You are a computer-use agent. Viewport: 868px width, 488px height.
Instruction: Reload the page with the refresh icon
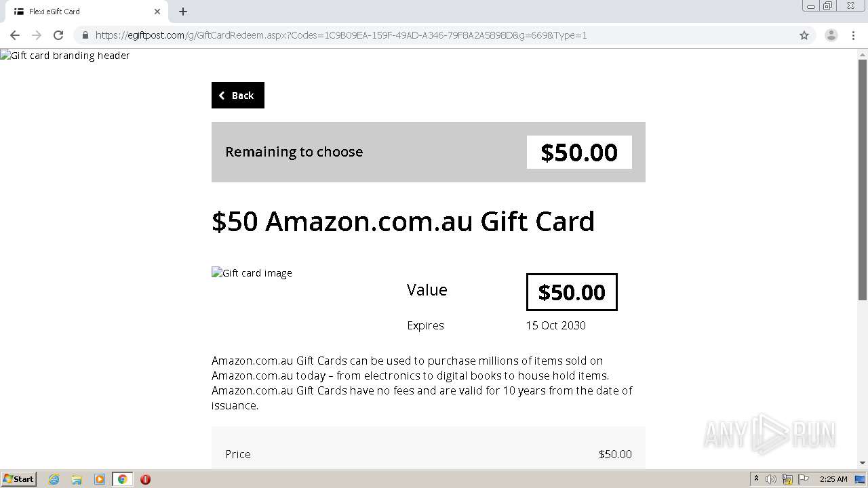[x=58, y=35]
